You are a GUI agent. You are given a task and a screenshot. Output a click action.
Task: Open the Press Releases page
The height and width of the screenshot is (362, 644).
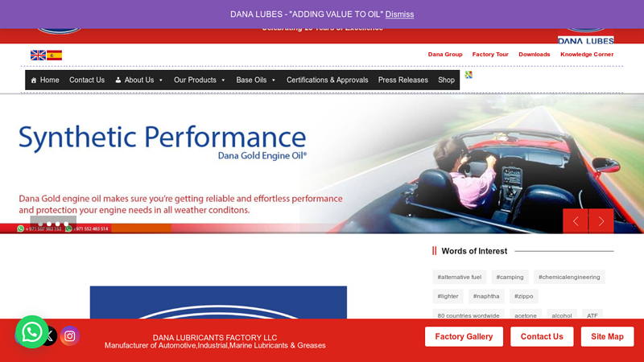tap(403, 80)
